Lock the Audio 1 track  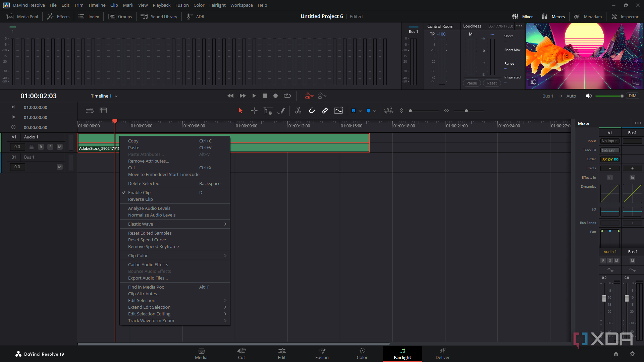32,147
